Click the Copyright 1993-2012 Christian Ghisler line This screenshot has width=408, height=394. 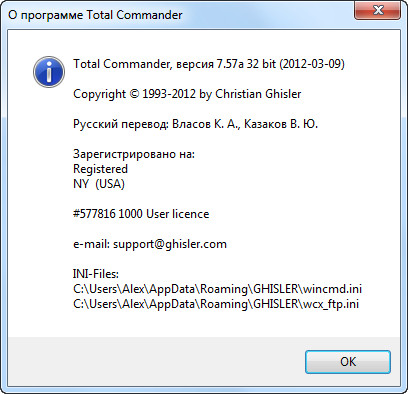(x=187, y=94)
